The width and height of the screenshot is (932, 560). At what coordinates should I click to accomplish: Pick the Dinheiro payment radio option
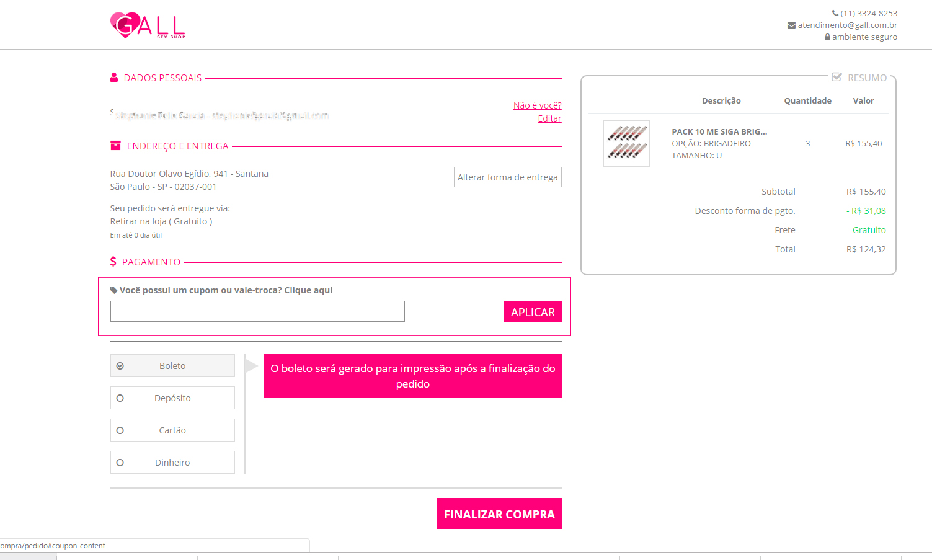(x=120, y=463)
